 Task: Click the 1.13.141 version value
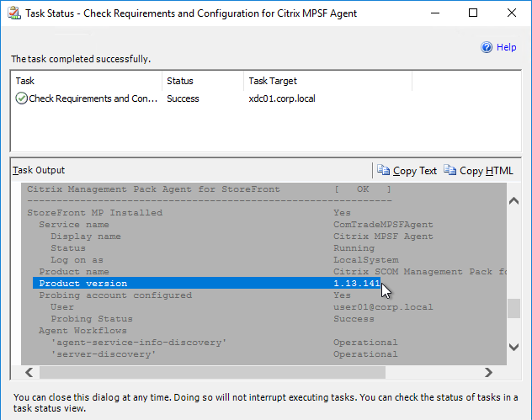click(357, 283)
